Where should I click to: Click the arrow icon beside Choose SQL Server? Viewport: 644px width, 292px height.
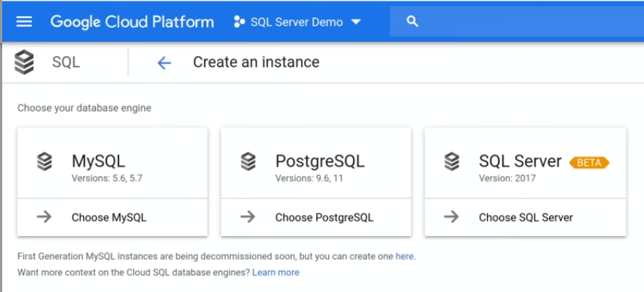tap(452, 217)
